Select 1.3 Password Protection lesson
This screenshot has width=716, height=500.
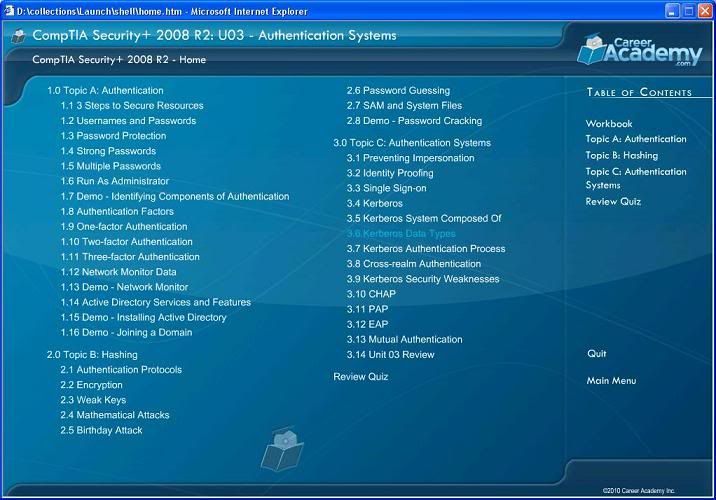click(113, 136)
